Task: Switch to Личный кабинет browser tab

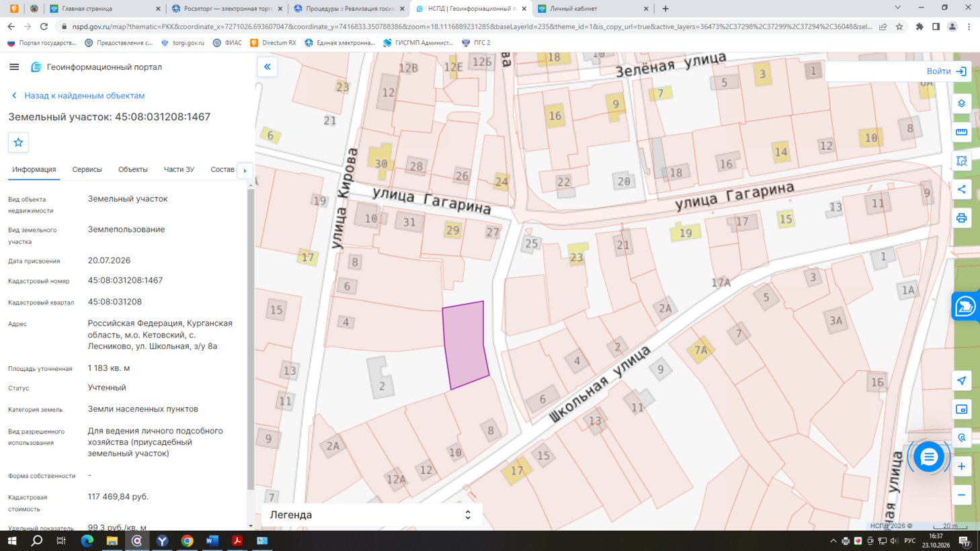Action: pos(591,9)
